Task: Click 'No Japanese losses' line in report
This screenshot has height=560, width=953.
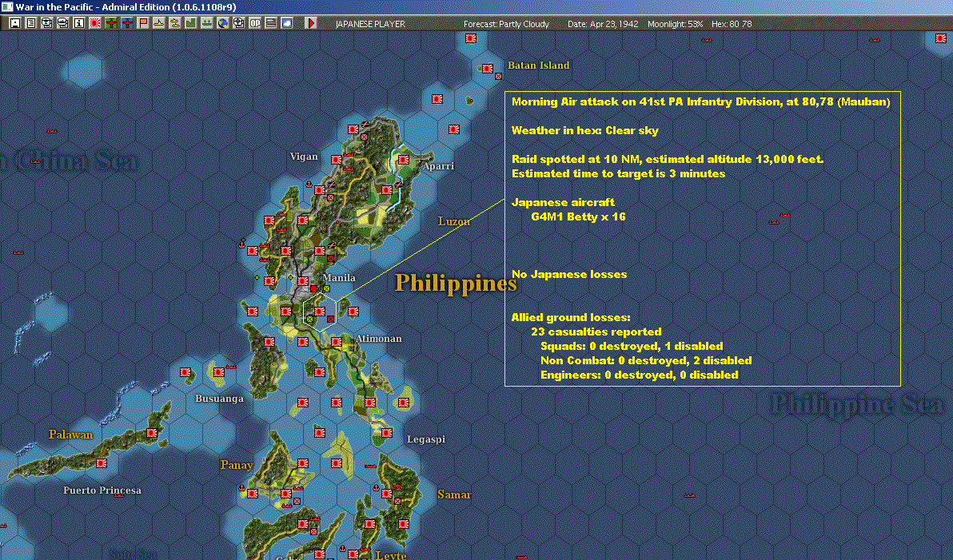Action: [x=569, y=275]
